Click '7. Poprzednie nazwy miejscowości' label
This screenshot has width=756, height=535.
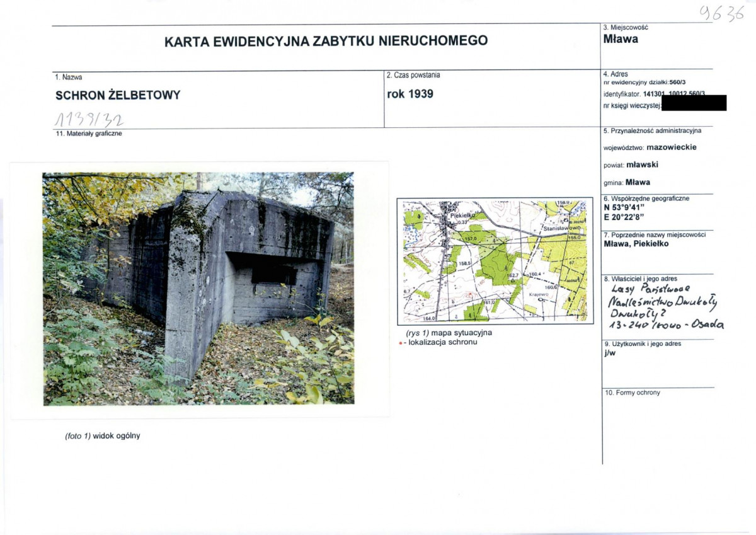tap(655, 235)
